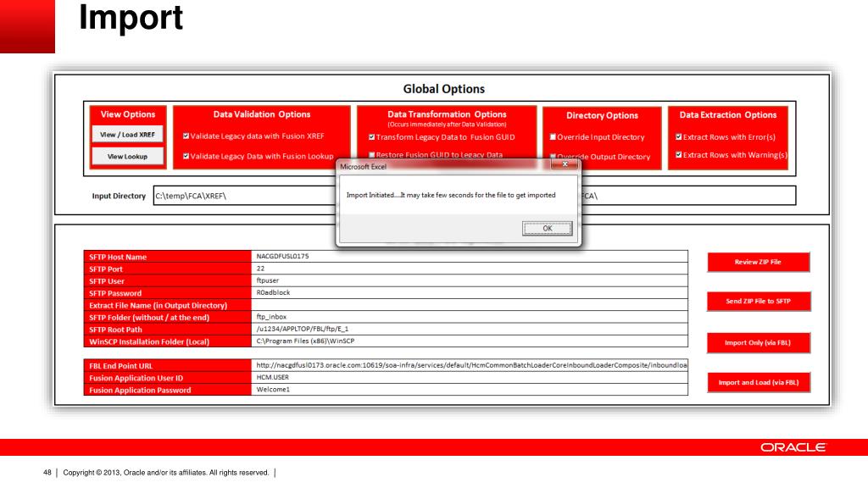Click the FBL End Point URL value

(x=470, y=365)
